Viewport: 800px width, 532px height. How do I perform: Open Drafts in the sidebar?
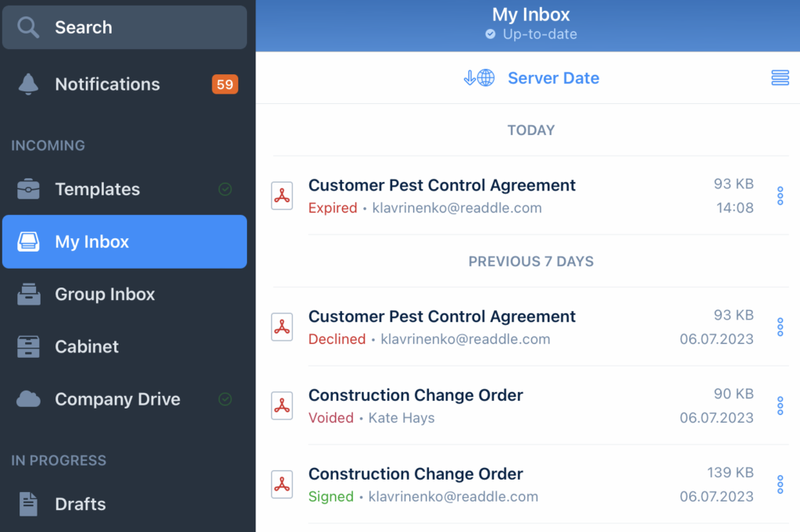click(x=80, y=504)
